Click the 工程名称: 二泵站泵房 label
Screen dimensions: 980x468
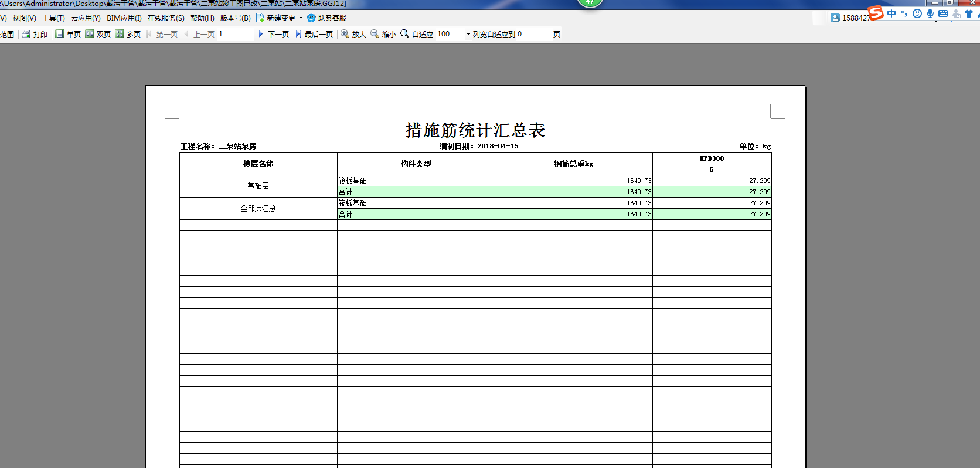point(219,146)
